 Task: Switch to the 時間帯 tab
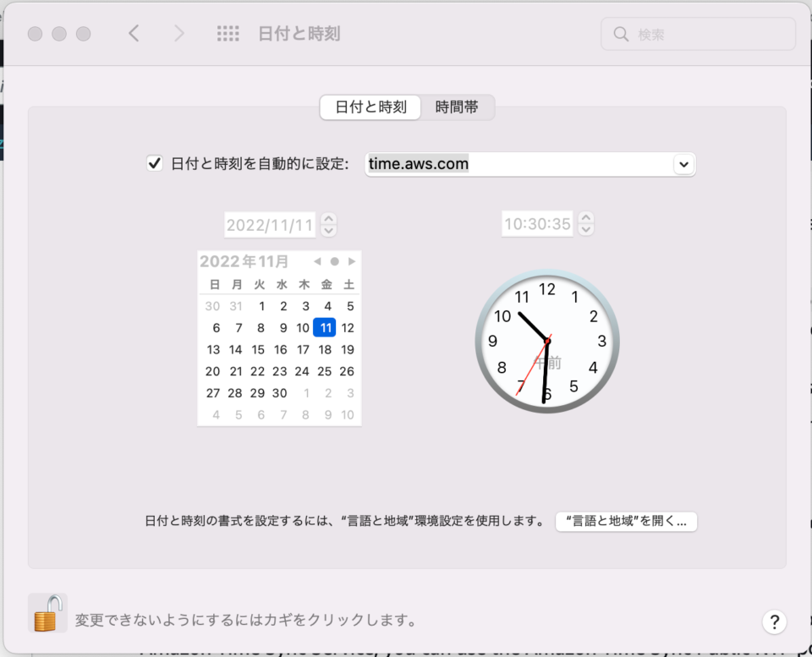(x=457, y=107)
